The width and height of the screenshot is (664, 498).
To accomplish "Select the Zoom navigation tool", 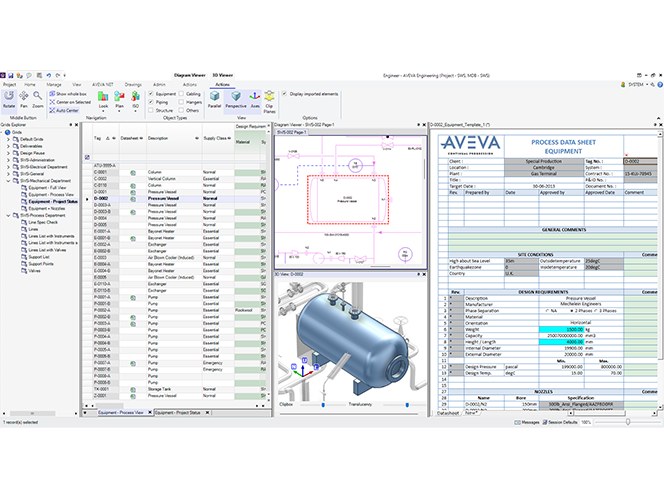I will pyautogui.click(x=38, y=100).
